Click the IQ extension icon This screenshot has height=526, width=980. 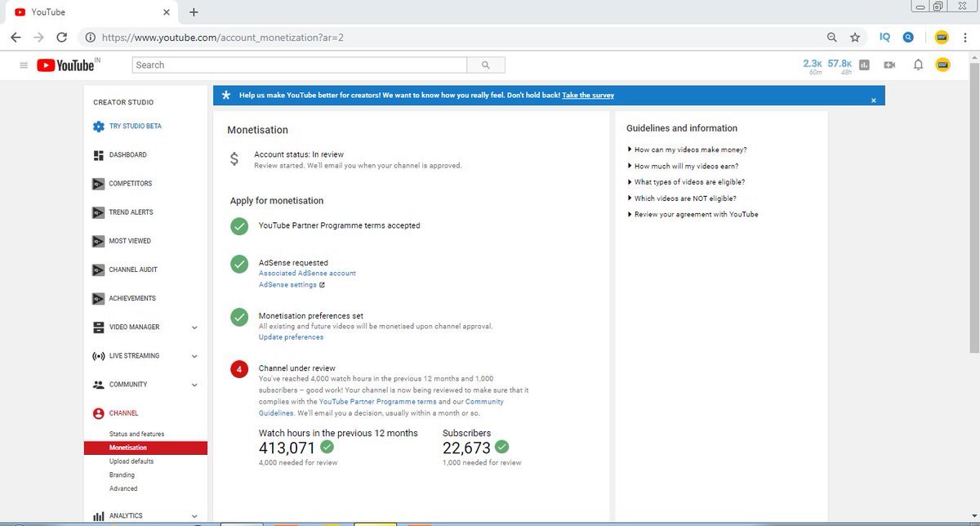click(885, 37)
